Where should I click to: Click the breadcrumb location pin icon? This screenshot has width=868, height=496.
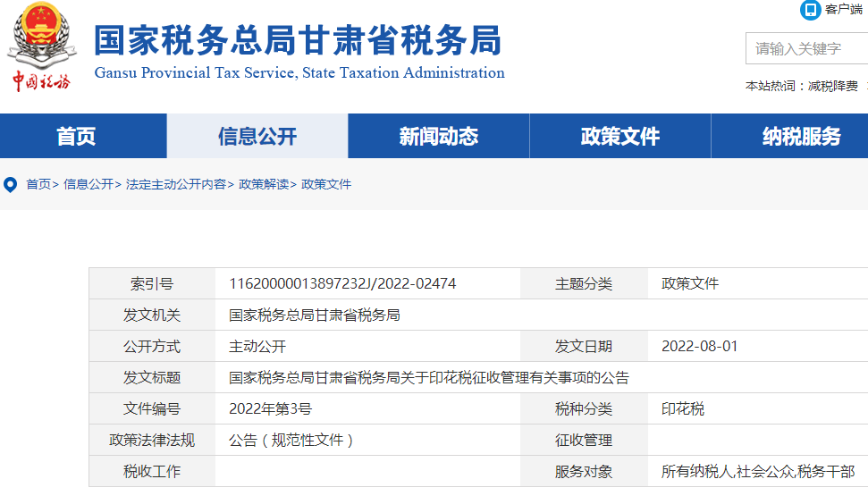[x=11, y=185]
